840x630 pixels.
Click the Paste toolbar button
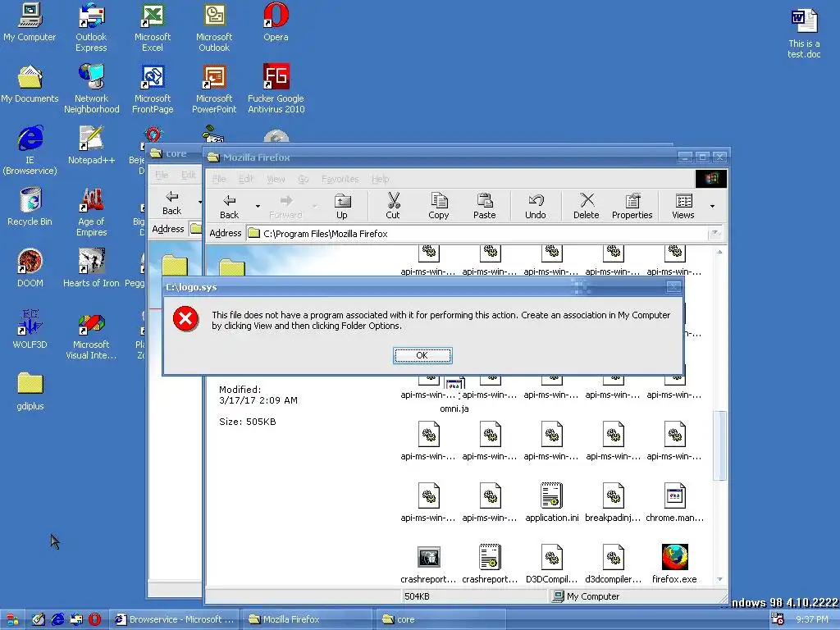coord(484,206)
